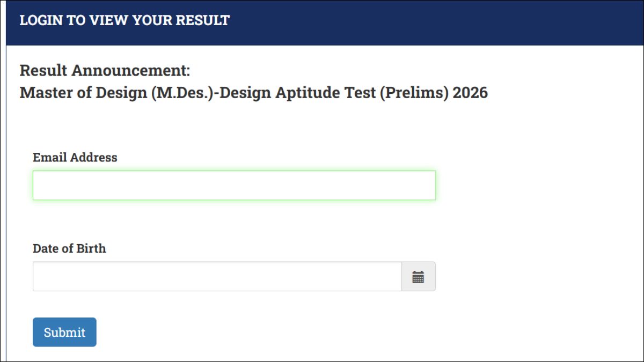644x362 pixels.
Task: Click the Date of Birth label
Action: coord(69,248)
